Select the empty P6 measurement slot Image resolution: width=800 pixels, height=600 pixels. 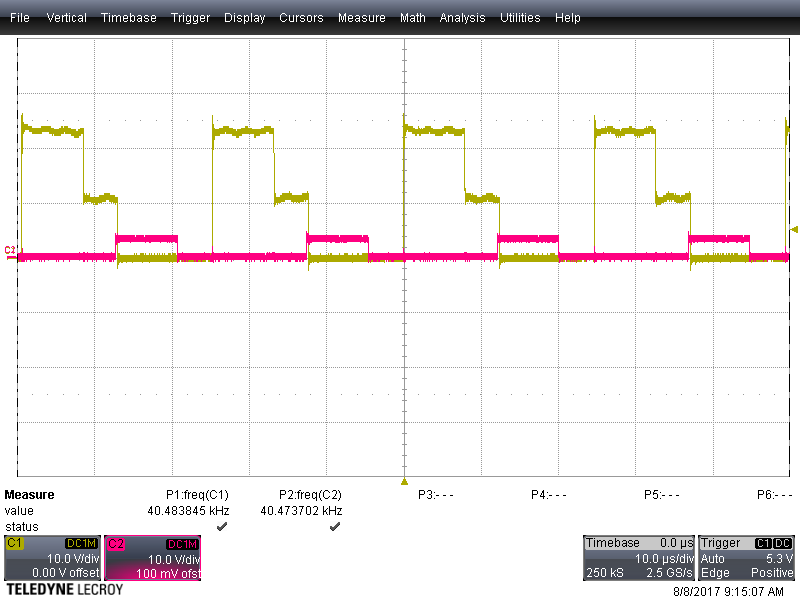point(774,495)
